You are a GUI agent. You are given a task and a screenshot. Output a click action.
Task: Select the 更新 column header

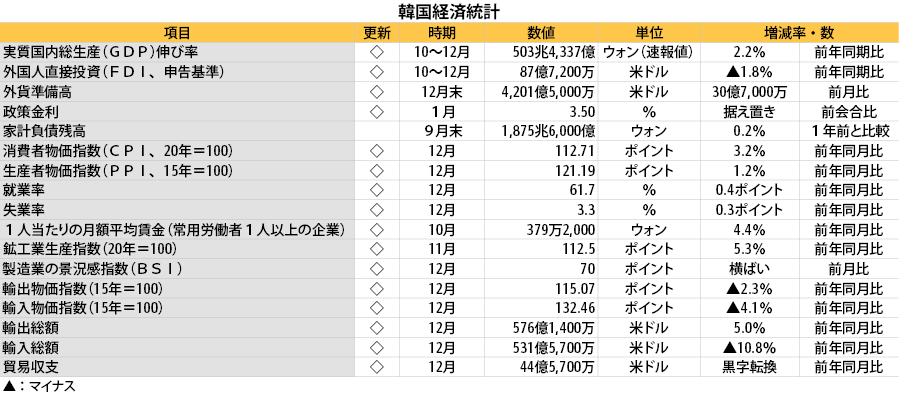tap(377, 33)
